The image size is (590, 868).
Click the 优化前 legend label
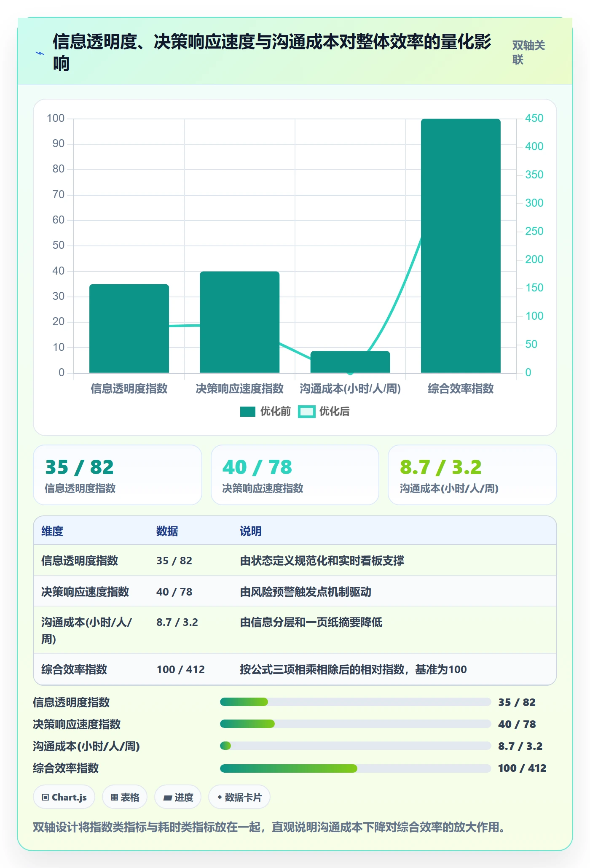coord(276,412)
